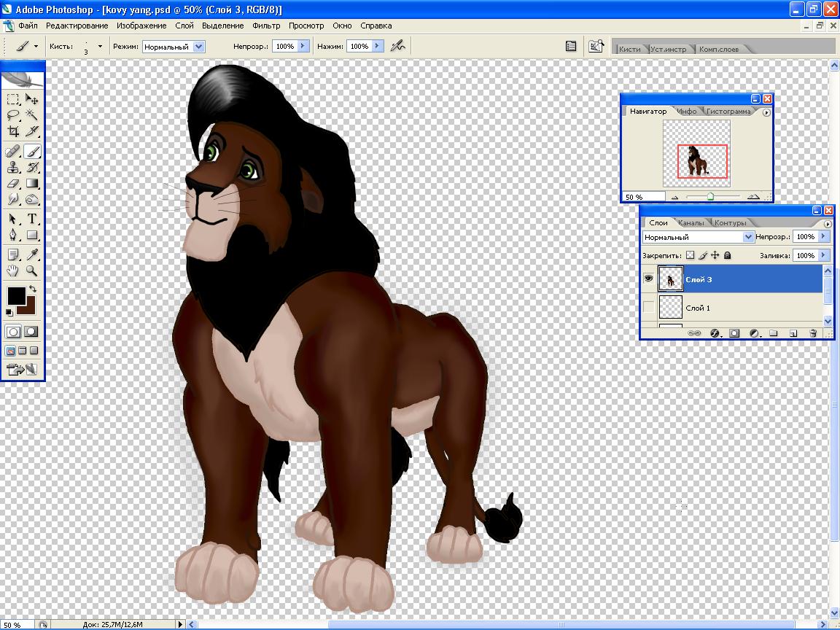Select the Clone Stamp tool
The width and height of the screenshot is (840, 630).
(13, 168)
